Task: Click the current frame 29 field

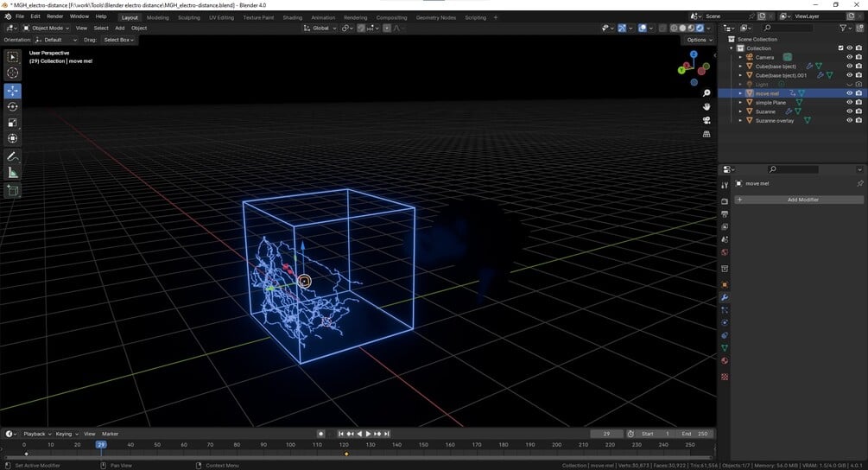Action: tap(606, 434)
